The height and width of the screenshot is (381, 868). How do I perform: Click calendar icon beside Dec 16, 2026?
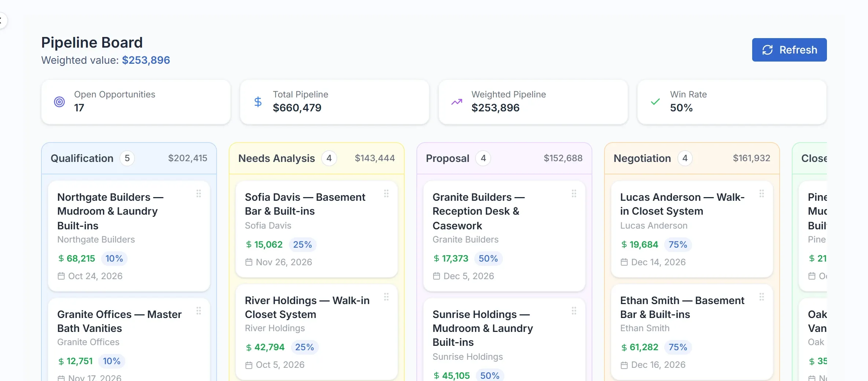pyautogui.click(x=624, y=365)
